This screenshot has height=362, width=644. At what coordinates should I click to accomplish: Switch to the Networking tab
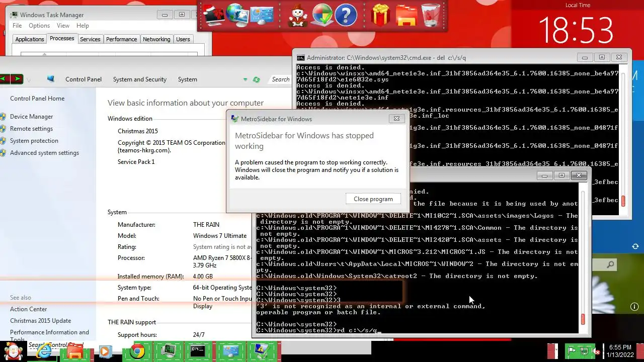pos(156,39)
